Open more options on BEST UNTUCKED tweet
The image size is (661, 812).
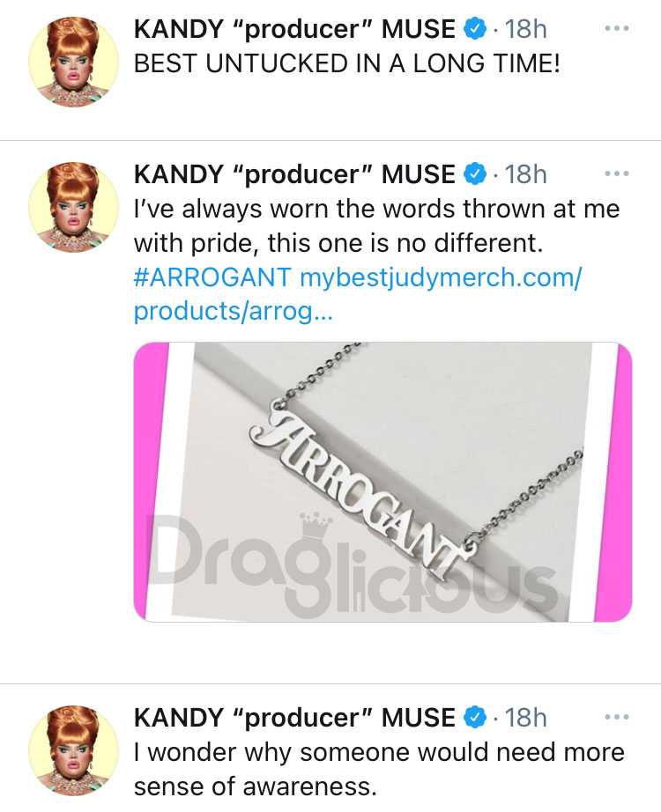coord(616,29)
